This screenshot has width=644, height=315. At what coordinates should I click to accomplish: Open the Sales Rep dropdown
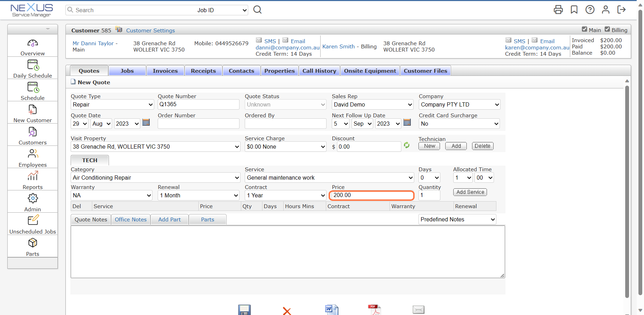pyautogui.click(x=372, y=104)
